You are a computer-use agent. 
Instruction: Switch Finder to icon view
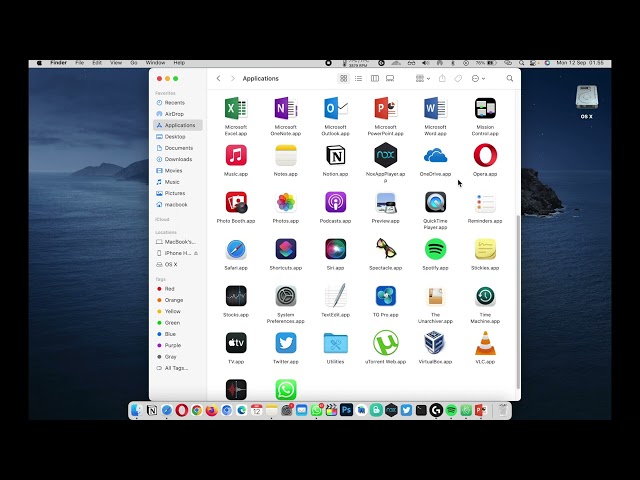click(x=344, y=78)
